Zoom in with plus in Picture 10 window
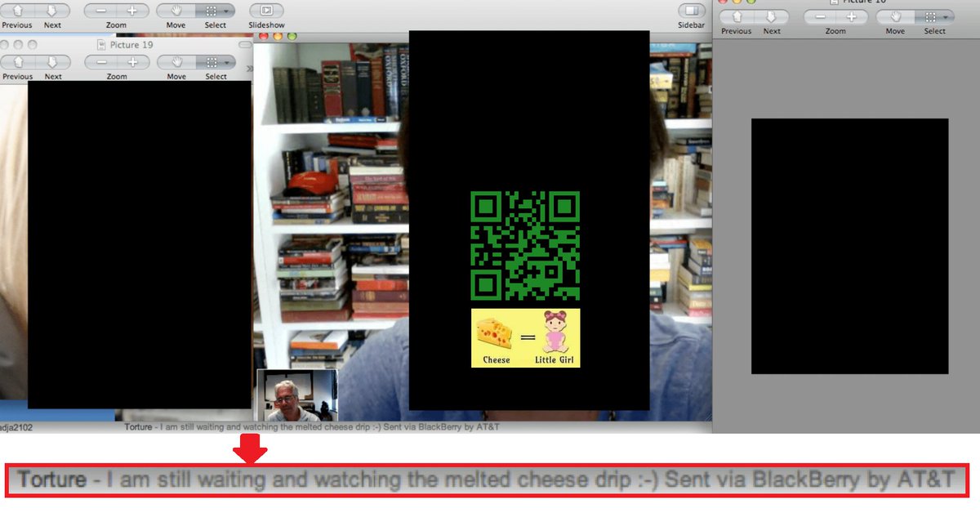The height and width of the screenshot is (531, 980). (851, 16)
